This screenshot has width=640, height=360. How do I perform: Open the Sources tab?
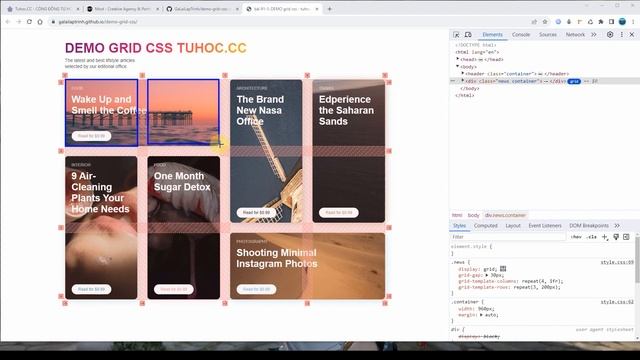pos(548,35)
